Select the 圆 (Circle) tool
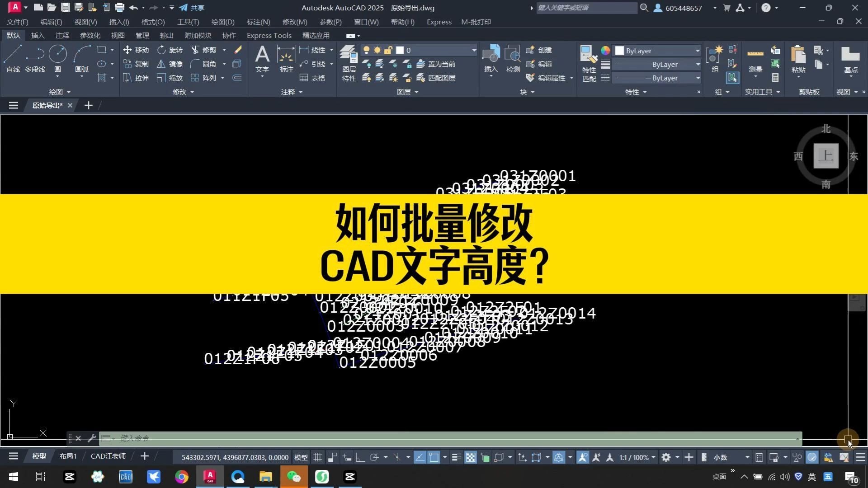The width and height of the screenshot is (868, 488). pos(58,56)
